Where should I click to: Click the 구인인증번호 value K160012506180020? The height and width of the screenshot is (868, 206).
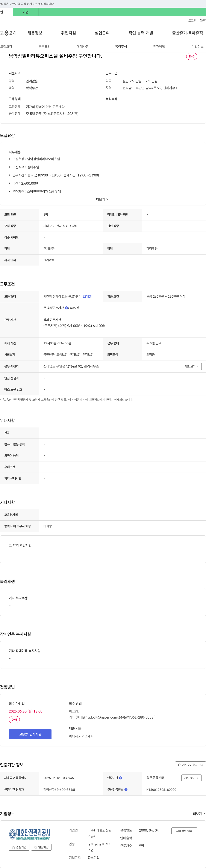(x=161, y=790)
